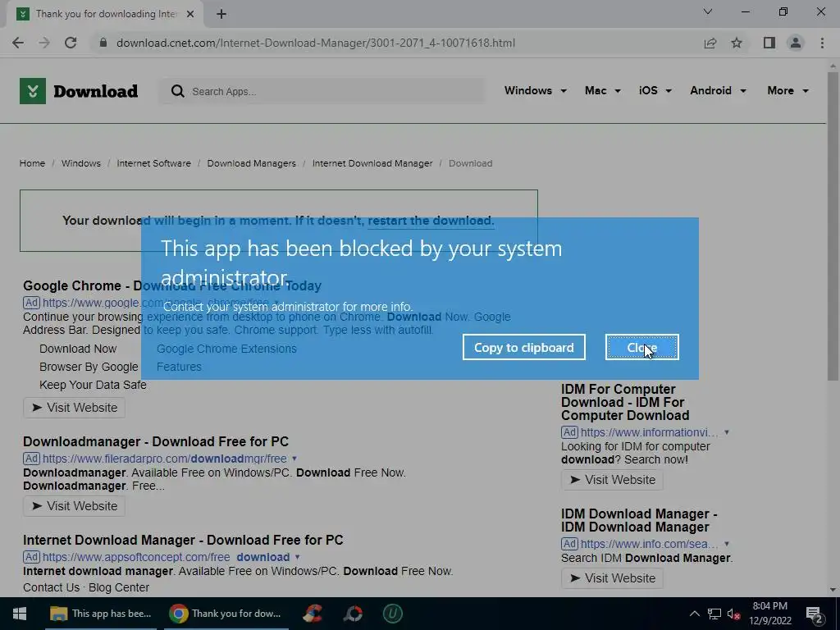Open the taskbar clock and date
840x630 pixels.
click(769, 614)
